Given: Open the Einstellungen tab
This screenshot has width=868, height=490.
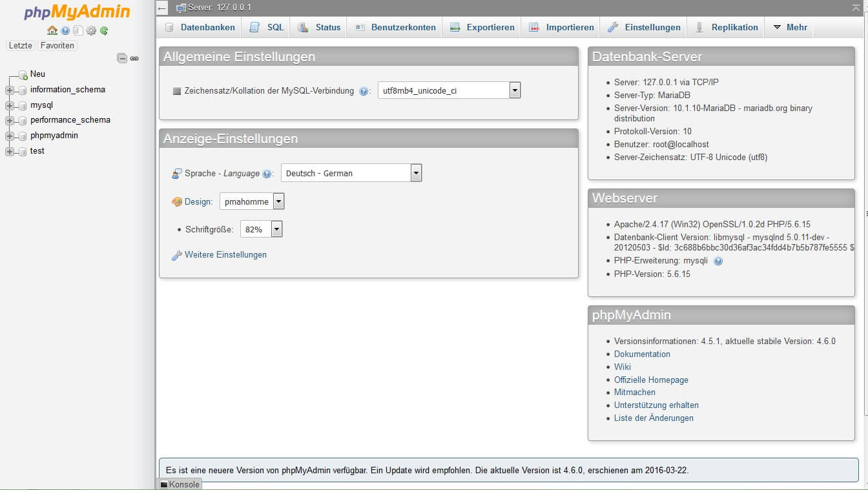Looking at the screenshot, I should pos(644,27).
